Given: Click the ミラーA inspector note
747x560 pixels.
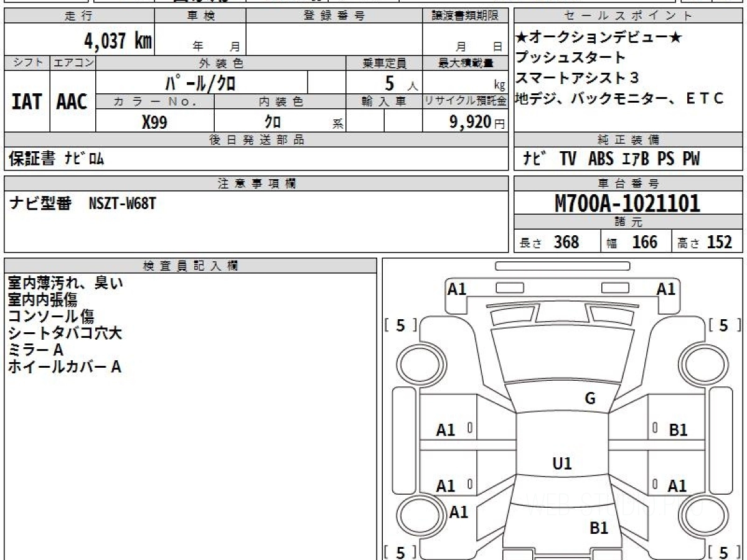Looking at the screenshot, I should (x=35, y=350).
